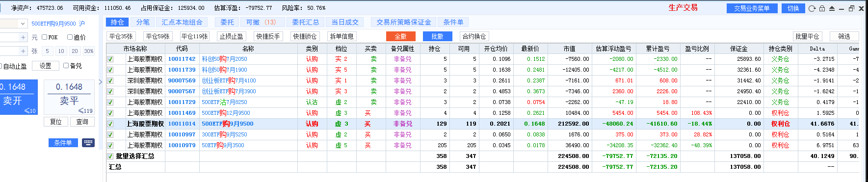
Task: Open the 汇点本地组合 tab
Action: [182, 22]
